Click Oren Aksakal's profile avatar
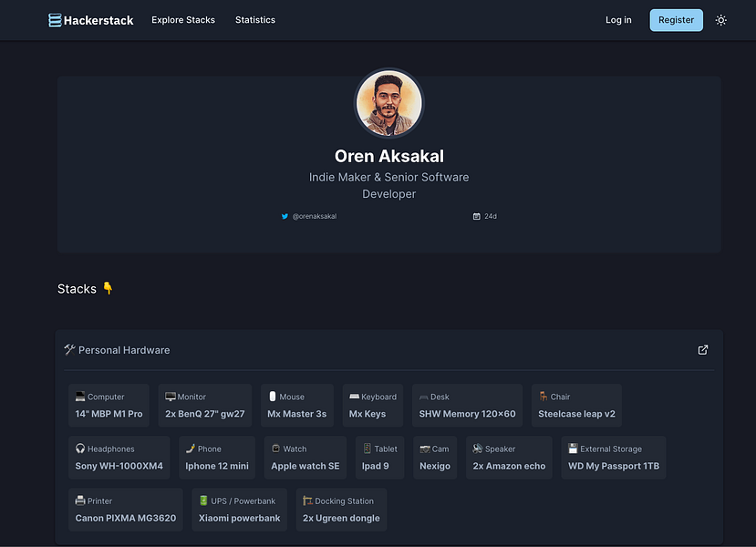This screenshot has height=547, width=756. pyautogui.click(x=389, y=103)
